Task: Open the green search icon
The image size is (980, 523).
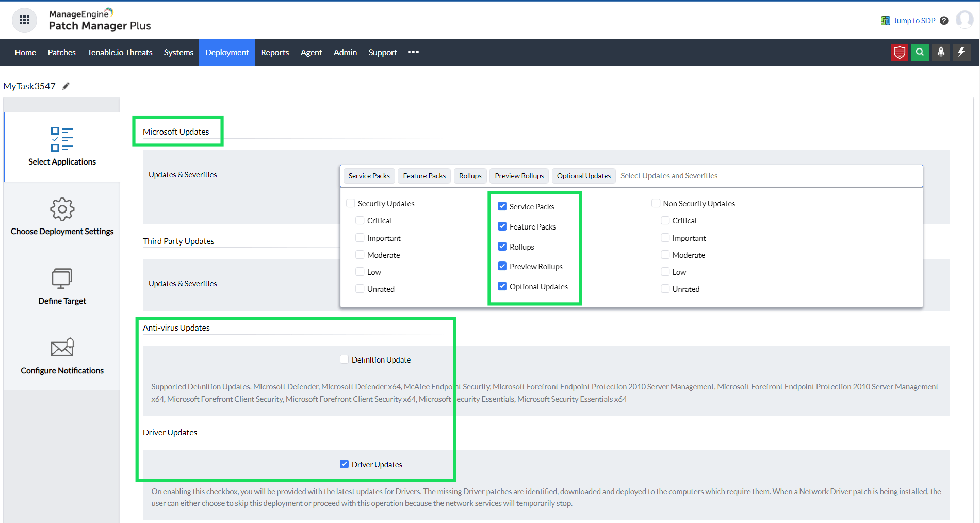Action: point(920,52)
